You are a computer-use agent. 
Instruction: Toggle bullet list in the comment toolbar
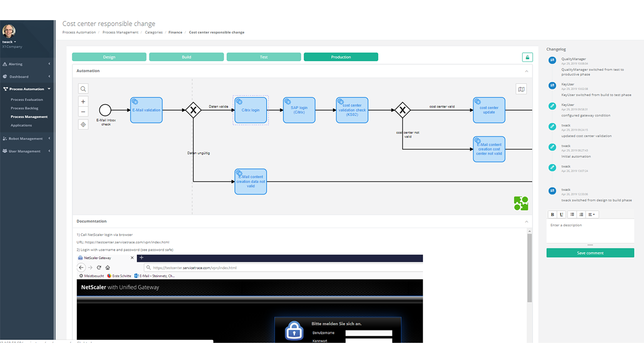click(572, 214)
